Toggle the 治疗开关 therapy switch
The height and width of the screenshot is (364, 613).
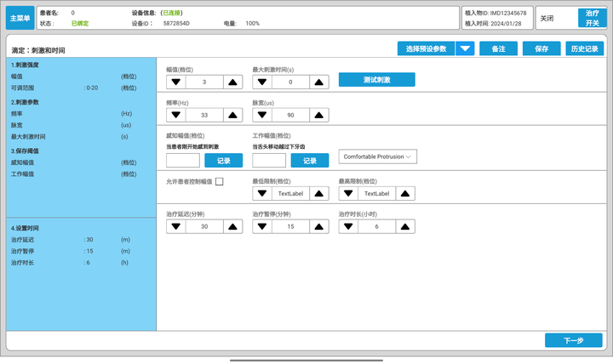pyautogui.click(x=592, y=18)
